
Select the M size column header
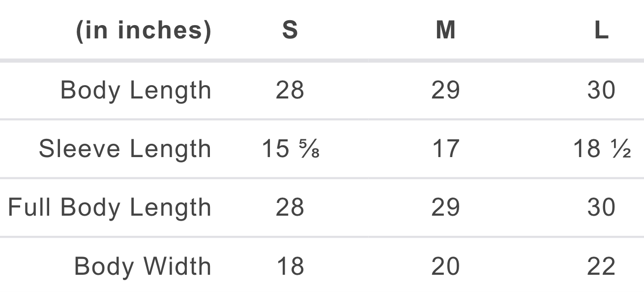click(445, 31)
